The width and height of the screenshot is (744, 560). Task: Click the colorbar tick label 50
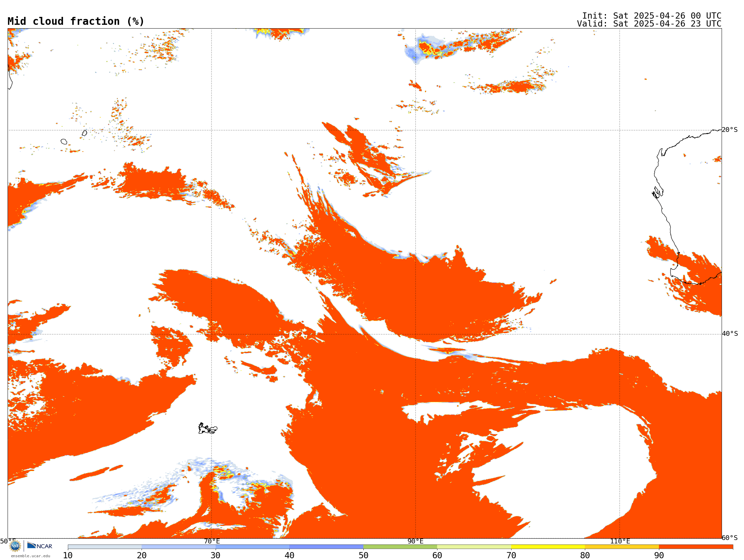(x=363, y=556)
